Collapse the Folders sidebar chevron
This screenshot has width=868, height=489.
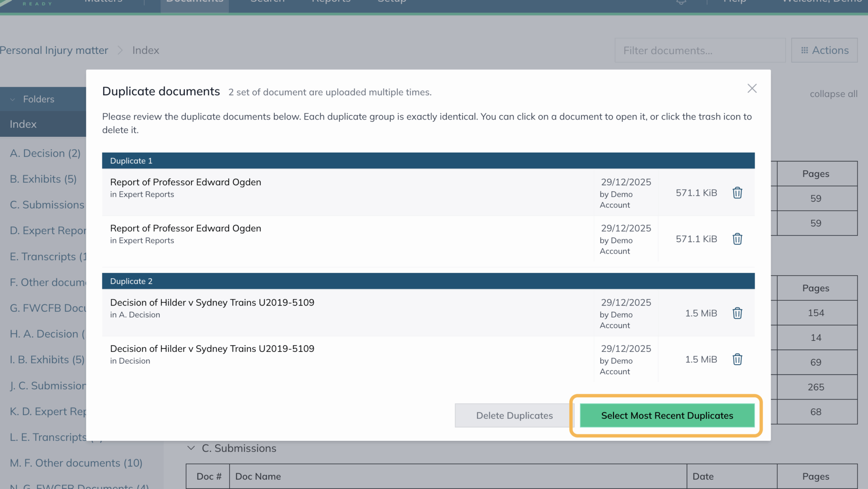(x=13, y=99)
